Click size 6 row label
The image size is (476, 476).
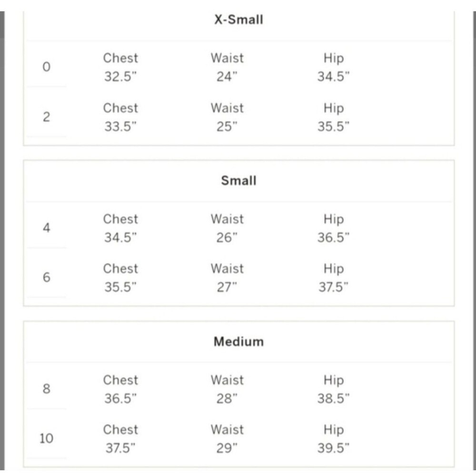(x=46, y=277)
